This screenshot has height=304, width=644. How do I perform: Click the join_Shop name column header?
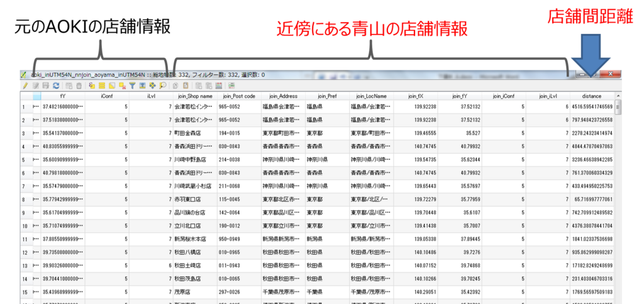pyautogui.click(x=195, y=96)
